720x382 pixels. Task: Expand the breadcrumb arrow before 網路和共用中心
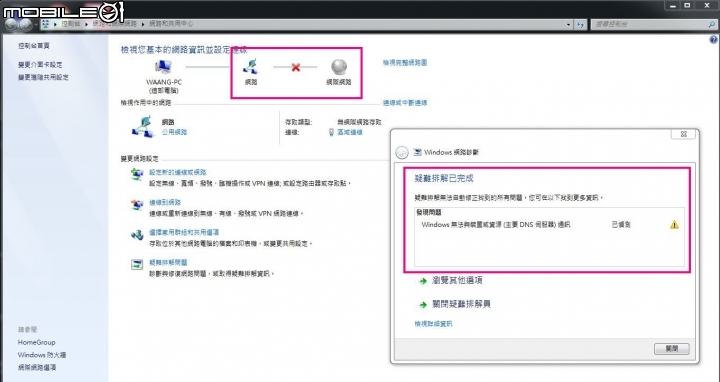[143, 24]
